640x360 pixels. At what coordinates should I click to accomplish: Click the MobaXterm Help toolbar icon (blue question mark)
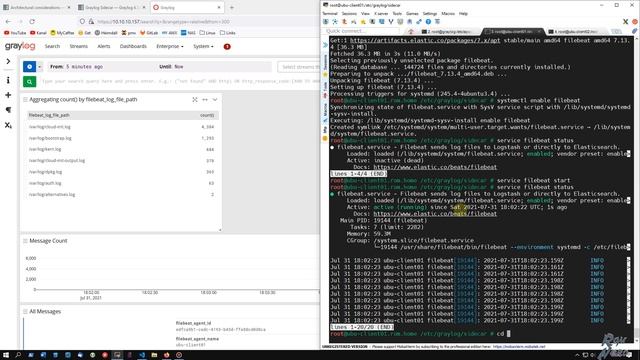point(428,22)
